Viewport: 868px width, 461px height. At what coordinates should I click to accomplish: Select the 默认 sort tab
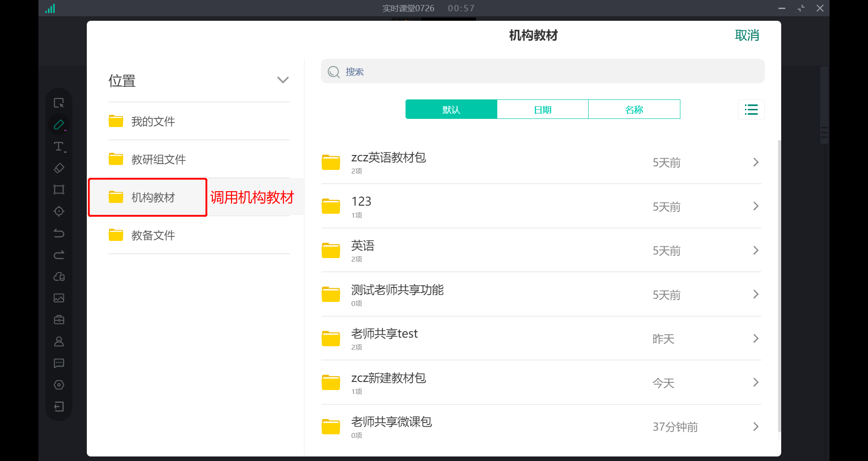coord(451,109)
